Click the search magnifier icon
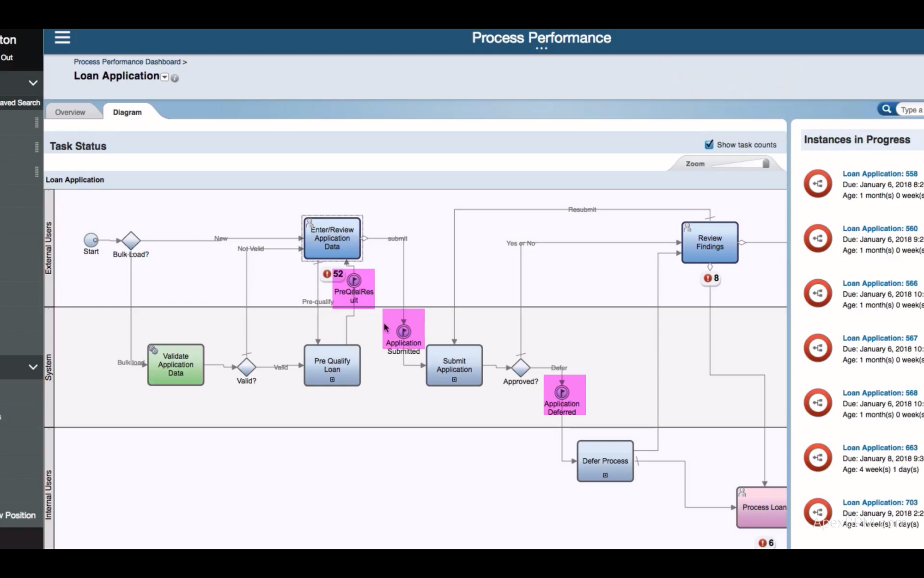The height and width of the screenshot is (578, 924). click(887, 109)
